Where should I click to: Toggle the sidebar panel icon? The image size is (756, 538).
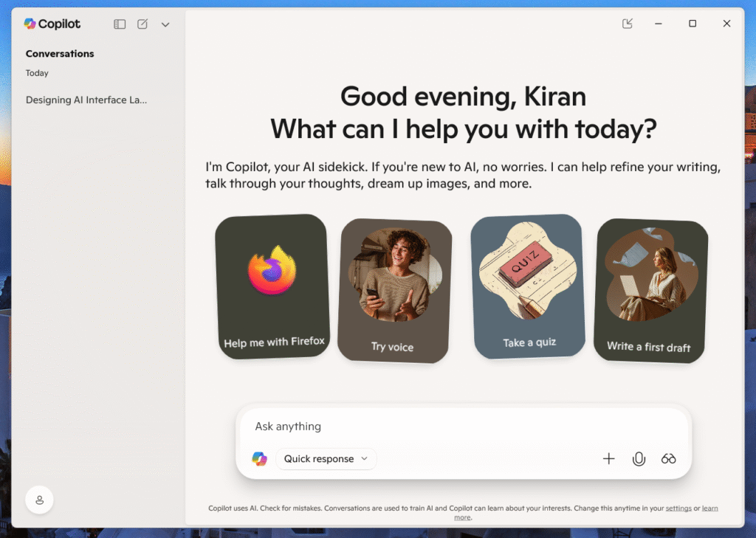[x=120, y=24]
